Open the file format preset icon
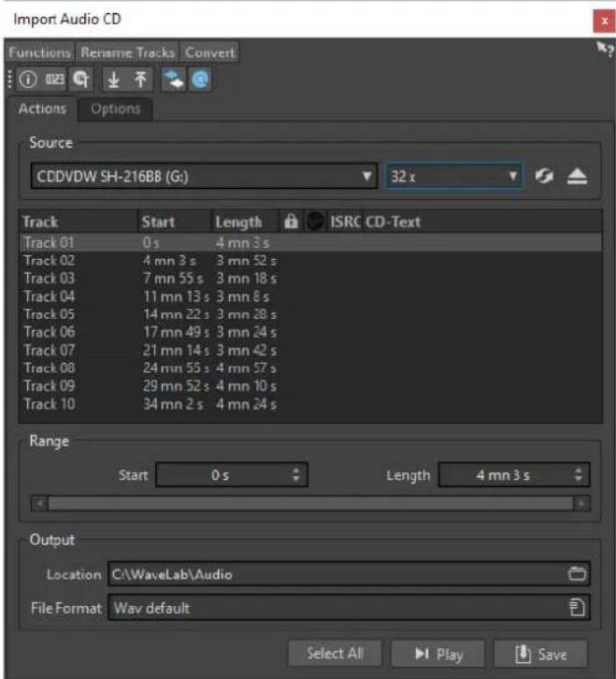Viewport: 616px width, 679px height. point(577,608)
